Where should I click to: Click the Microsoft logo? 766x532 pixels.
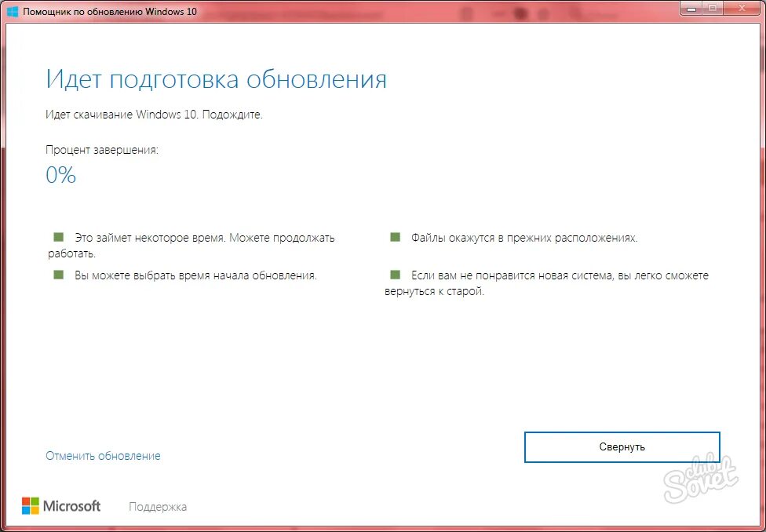61,505
